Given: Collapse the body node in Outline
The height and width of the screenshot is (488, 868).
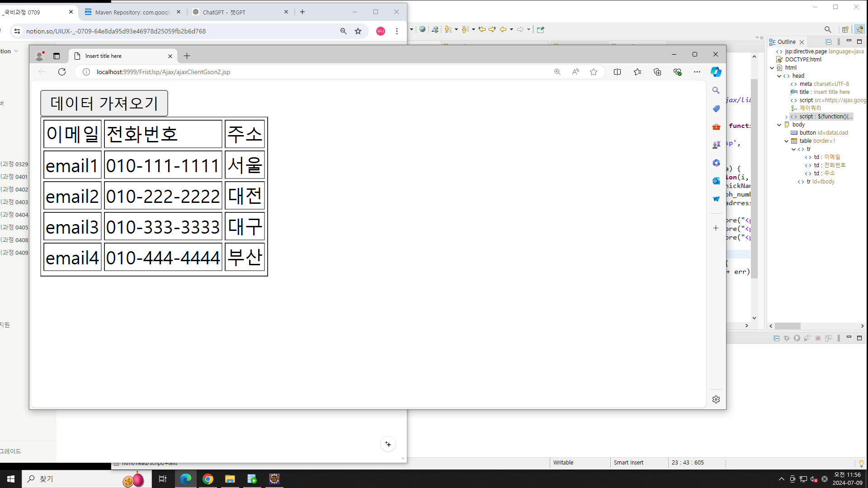Looking at the screenshot, I should coord(779,125).
